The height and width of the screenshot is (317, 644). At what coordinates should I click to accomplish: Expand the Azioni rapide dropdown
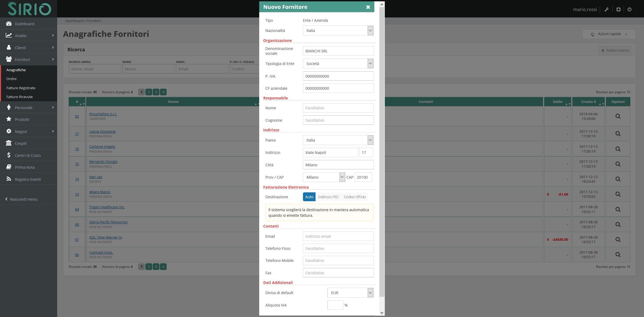609,34
